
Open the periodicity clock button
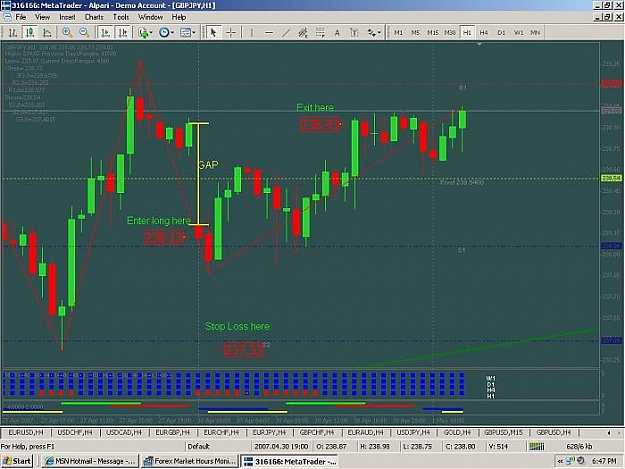(164, 33)
